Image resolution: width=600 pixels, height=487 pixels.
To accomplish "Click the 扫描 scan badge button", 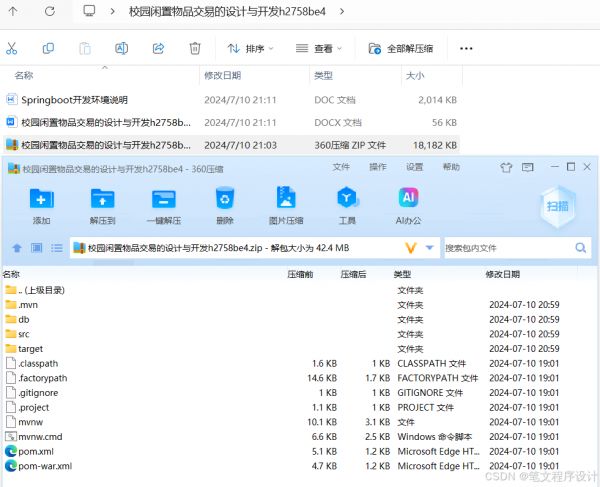I will pos(558,206).
